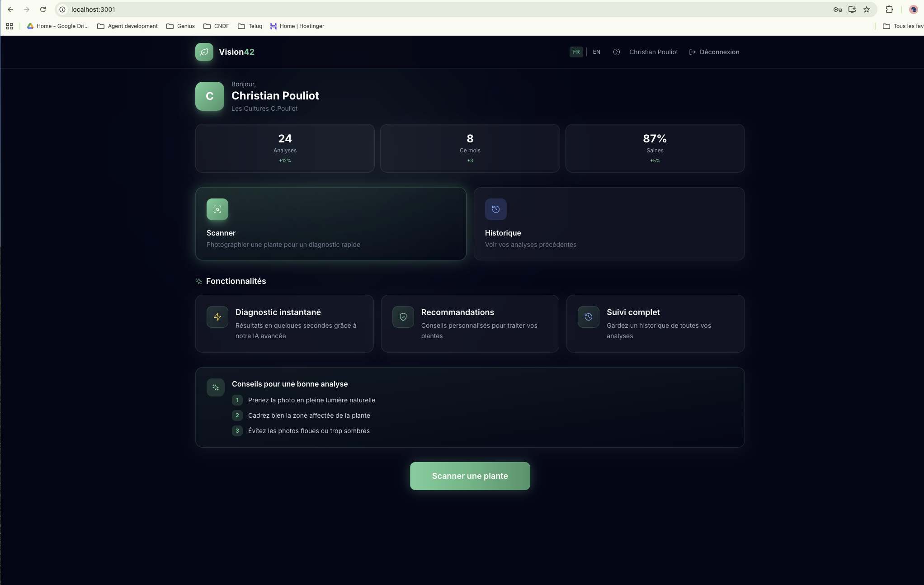Switch language to EN

point(596,52)
